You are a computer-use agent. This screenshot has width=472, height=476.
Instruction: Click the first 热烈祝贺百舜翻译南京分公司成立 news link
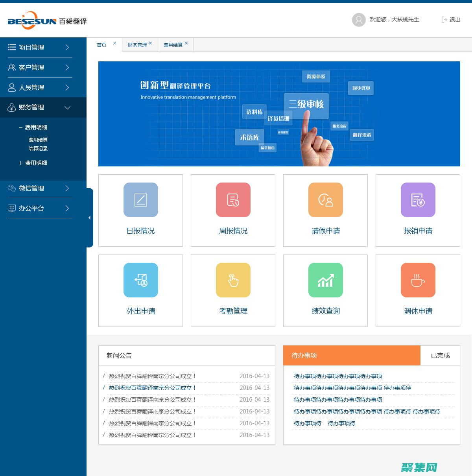coord(151,376)
